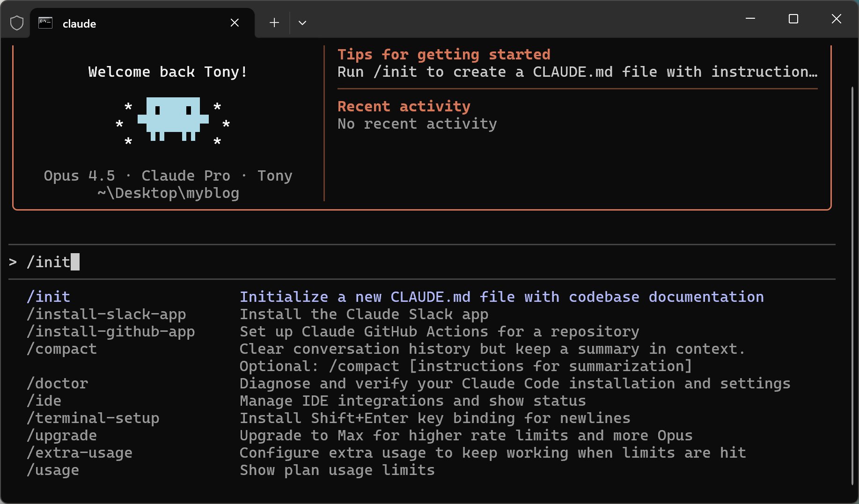Expand the new tab profile dropdown

click(302, 23)
